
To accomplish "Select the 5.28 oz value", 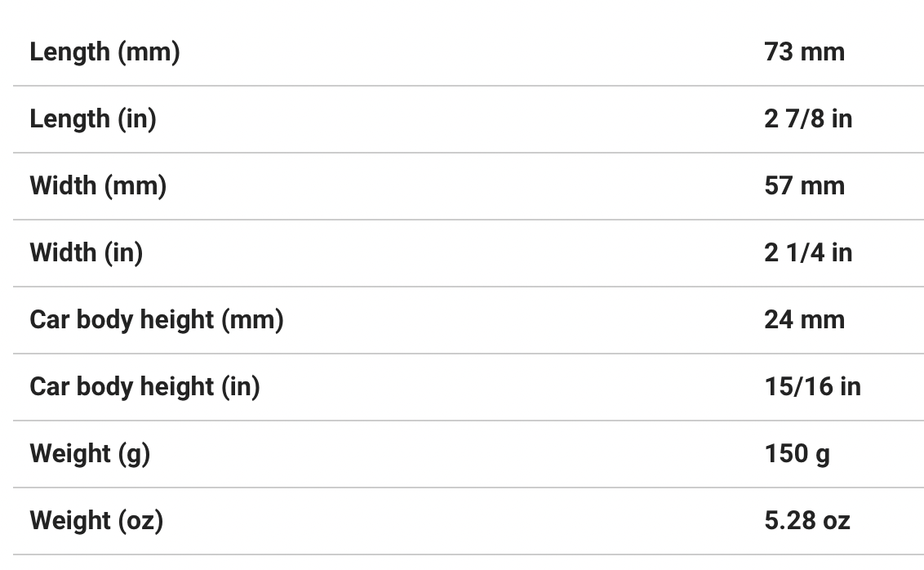I will [806, 521].
